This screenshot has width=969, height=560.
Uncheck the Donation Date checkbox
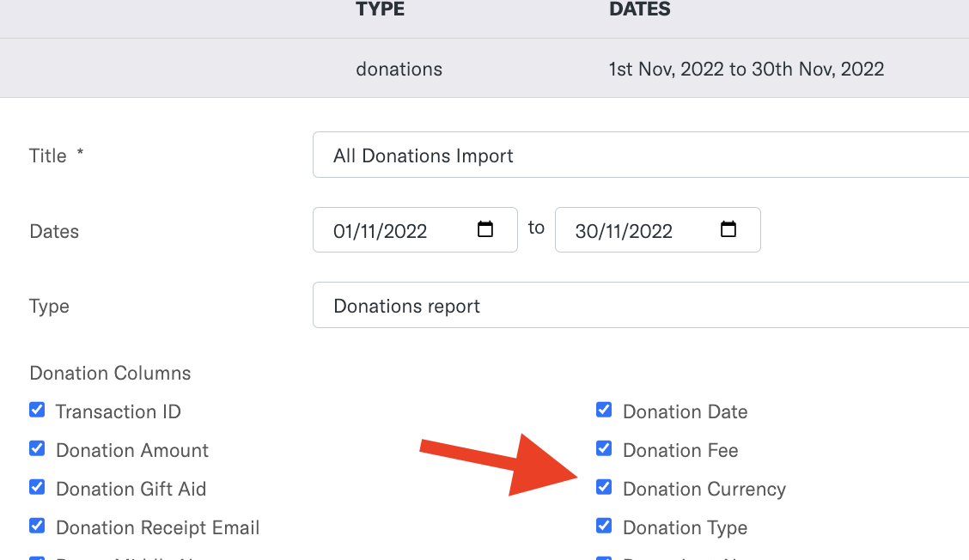pyautogui.click(x=604, y=410)
